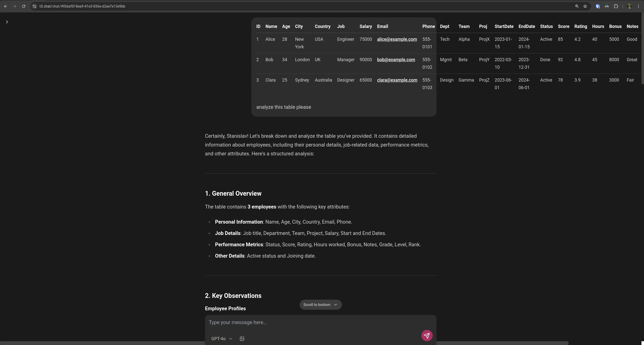Bookmark this page with the star icon
Image resolution: width=644 pixels, height=345 pixels.
pyautogui.click(x=585, y=6)
